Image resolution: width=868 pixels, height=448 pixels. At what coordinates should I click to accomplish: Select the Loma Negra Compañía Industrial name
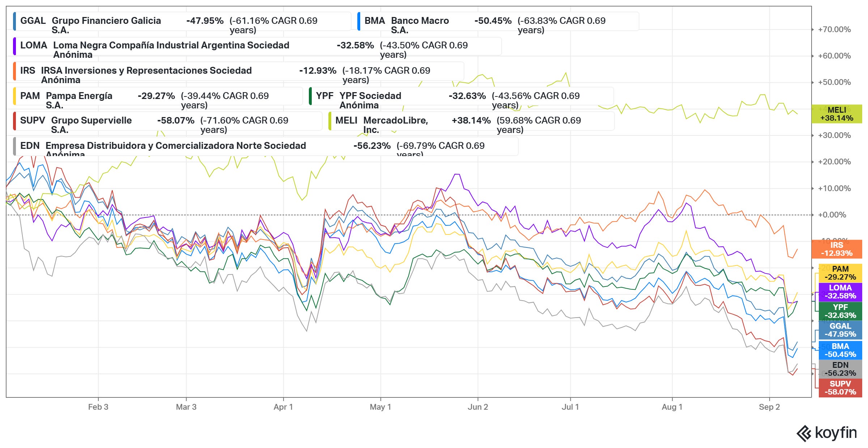[171, 50]
